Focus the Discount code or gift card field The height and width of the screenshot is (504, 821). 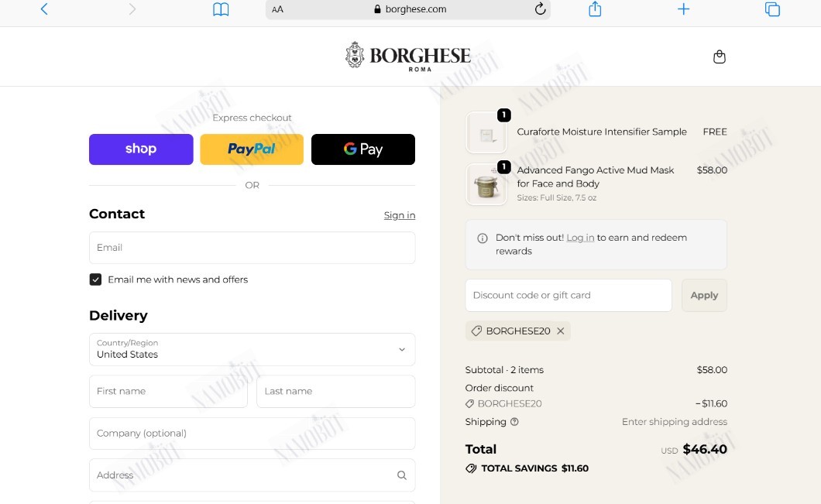click(x=568, y=295)
